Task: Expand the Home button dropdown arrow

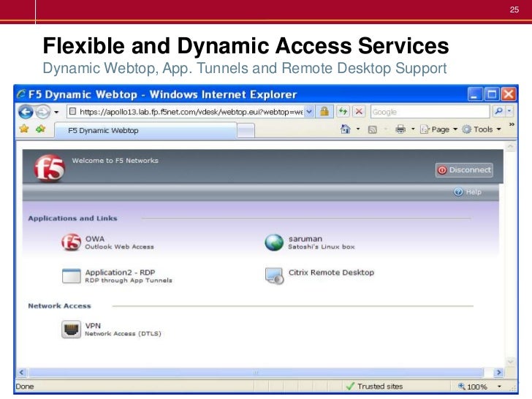Action: [357, 129]
